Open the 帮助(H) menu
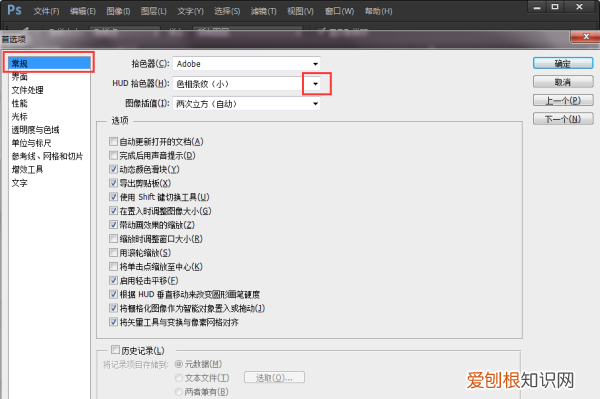600x399 pixels. 378,11
